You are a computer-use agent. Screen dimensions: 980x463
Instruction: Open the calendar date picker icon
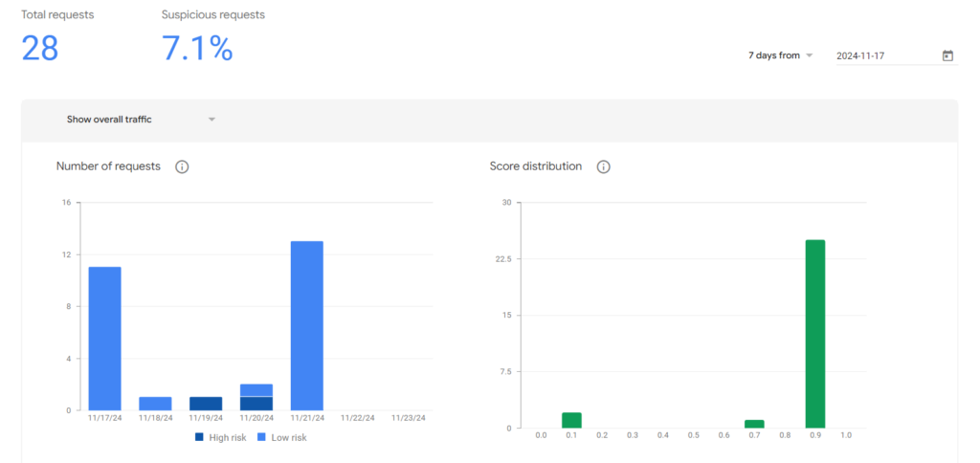947,55
